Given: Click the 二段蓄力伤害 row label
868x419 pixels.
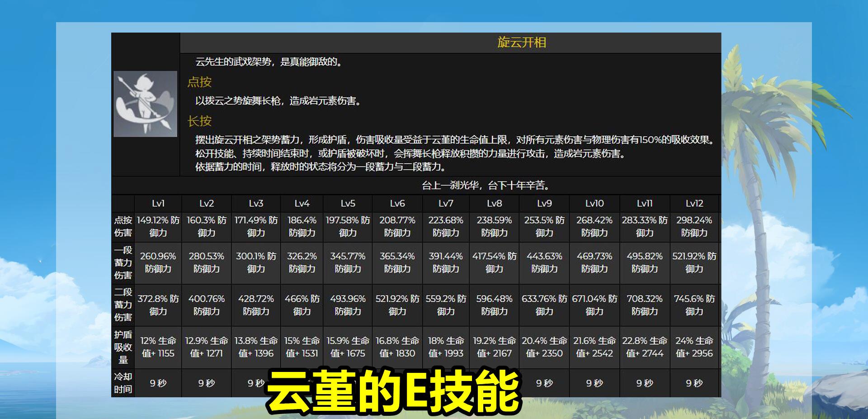Looking at the screenshot, I should point(123,305).
